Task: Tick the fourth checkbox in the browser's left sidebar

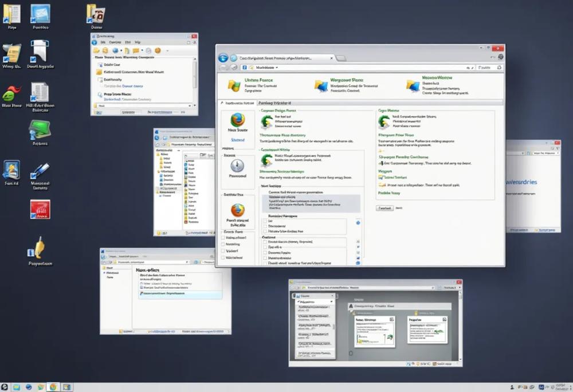Action: [223, 257]
